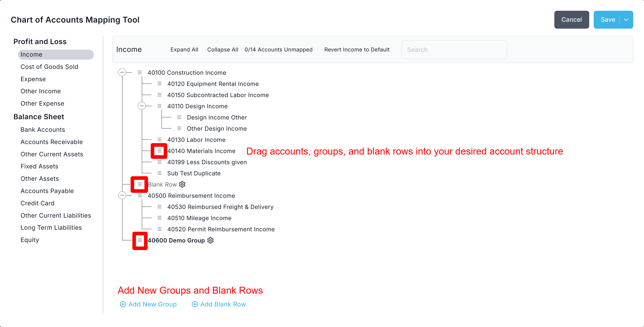Screen dimensions: 644x327
Task: Open the Accounts Receivable section
Action: pyautogui.click(x=51, y=142)
